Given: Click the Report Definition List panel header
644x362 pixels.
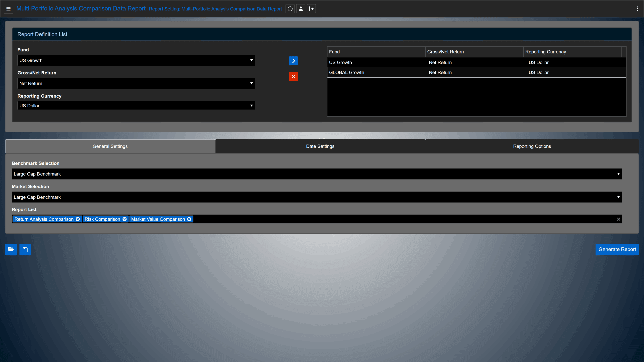Looking at the screenshot, I should click(322, 34).
